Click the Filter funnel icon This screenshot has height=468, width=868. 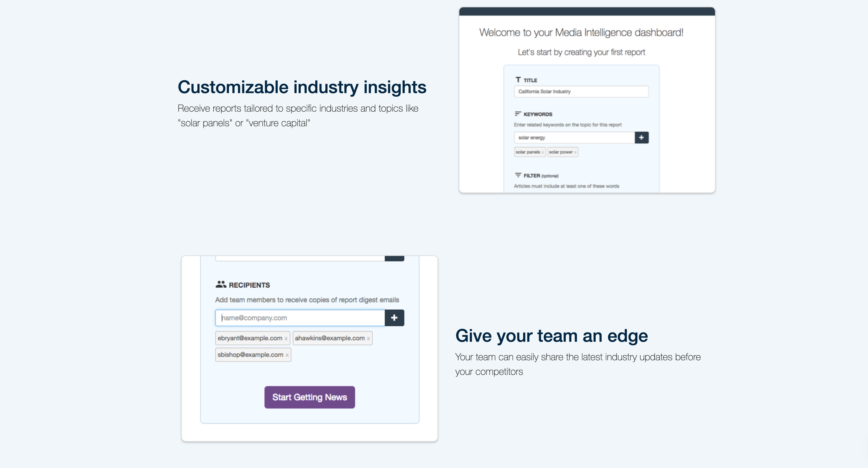pos(518,175)
